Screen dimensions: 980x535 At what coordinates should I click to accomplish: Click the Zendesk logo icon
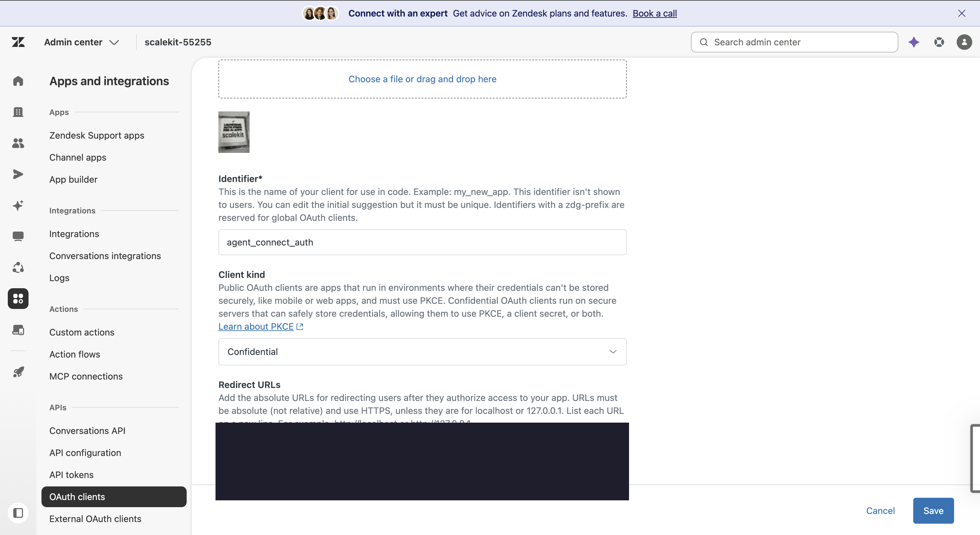[18, 42]
